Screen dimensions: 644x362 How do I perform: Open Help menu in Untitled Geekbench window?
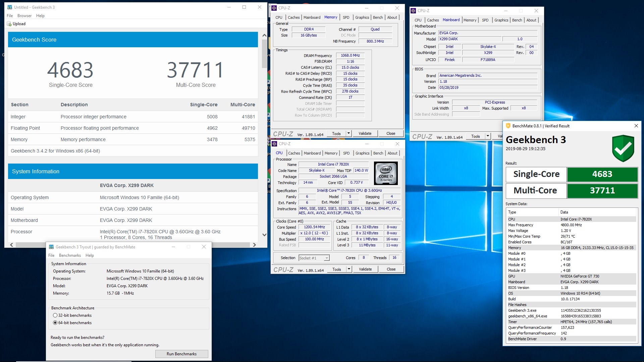(x=40, y=16)
